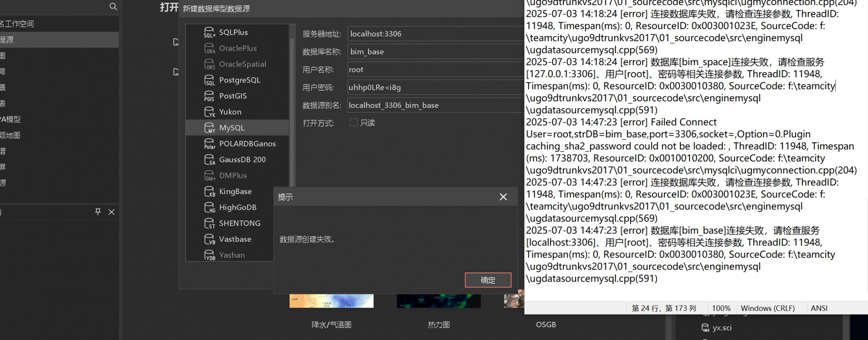The height and width of the screenshot is (340, 868).
Task: Select the POLARDBGanos database icon
Action: [209, 144]
